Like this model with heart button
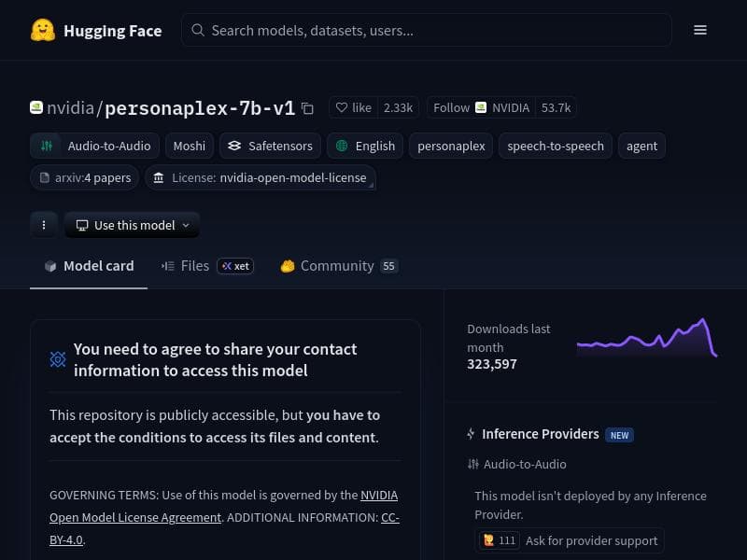 (x=354, y=107)
